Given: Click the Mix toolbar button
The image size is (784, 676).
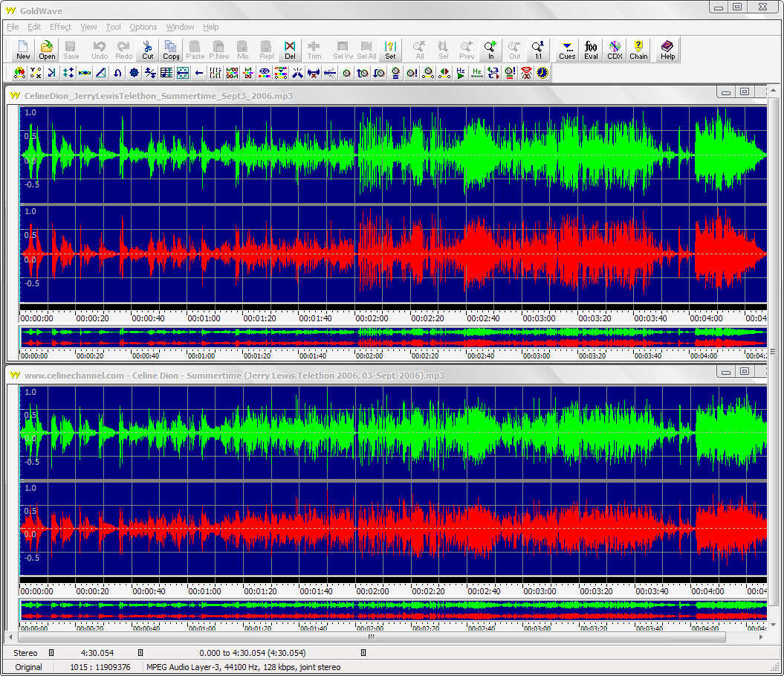Looking at the screenshot, I should [243, 50].
